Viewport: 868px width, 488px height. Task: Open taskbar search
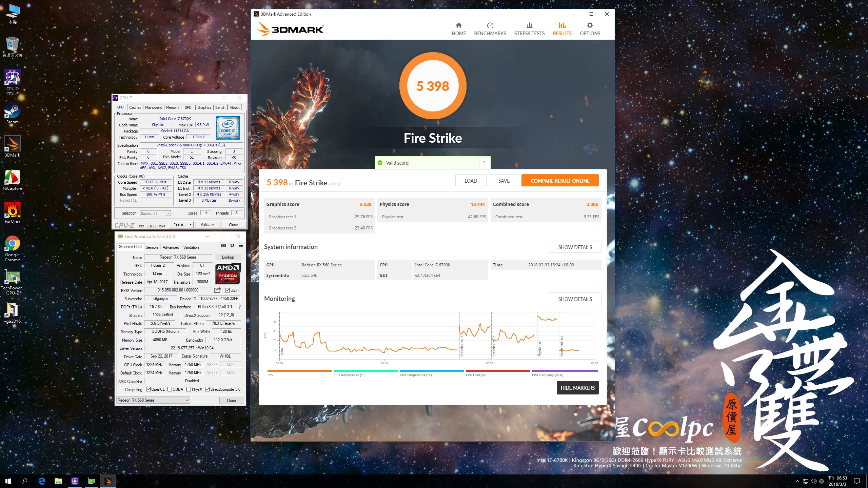point(24,481)
